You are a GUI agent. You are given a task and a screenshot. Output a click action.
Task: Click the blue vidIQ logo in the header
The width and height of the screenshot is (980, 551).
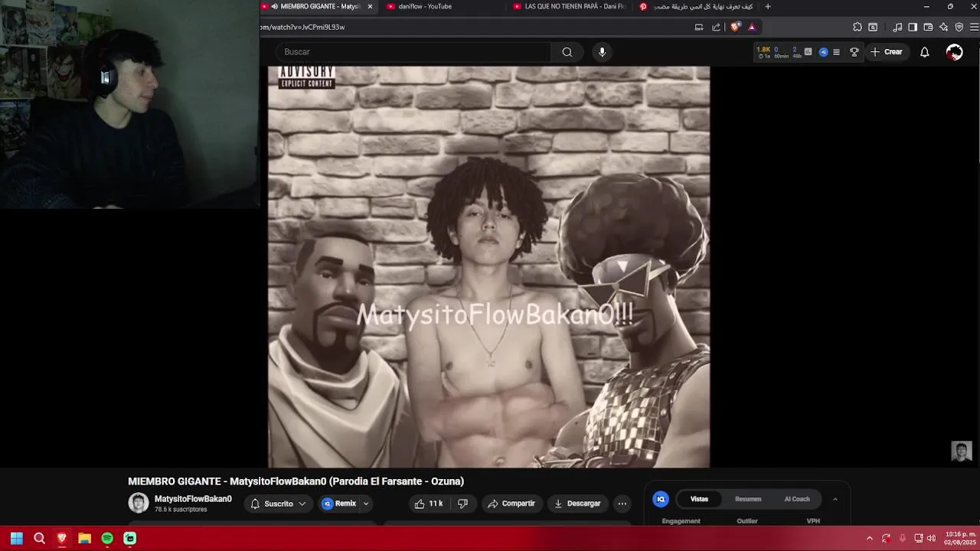click(x=823, y=52)
